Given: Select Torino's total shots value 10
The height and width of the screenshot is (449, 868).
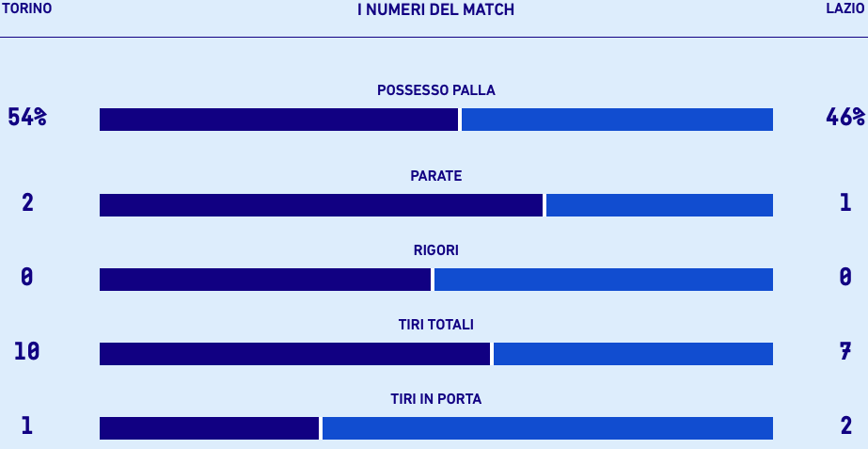Looking at the screenshot, I should click(x=27, y=352).
